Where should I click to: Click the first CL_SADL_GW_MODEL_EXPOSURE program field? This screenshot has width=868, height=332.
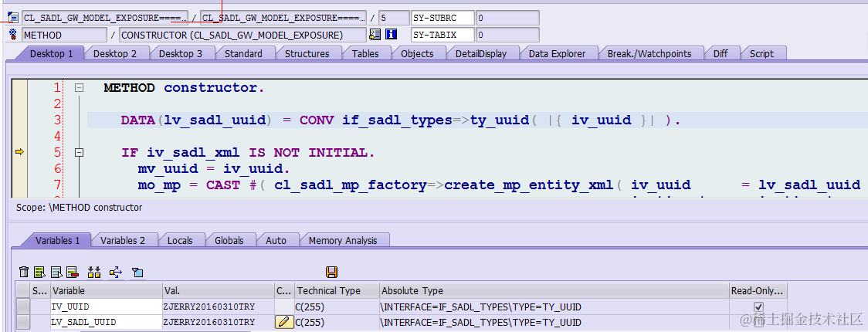point(105,19)
